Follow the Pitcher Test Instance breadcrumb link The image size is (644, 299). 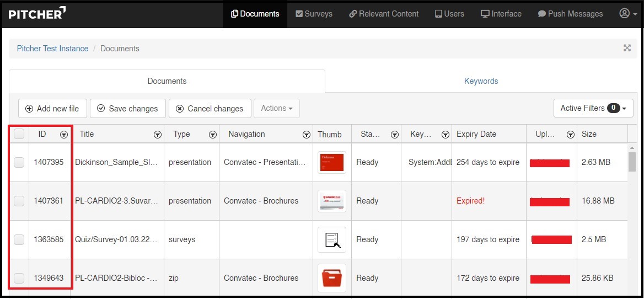pos(52,49)
